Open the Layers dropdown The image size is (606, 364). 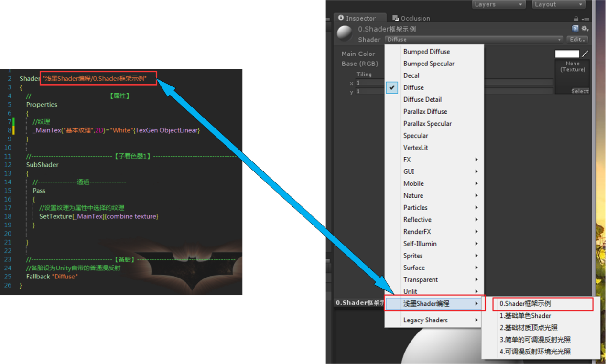point(499,4)
